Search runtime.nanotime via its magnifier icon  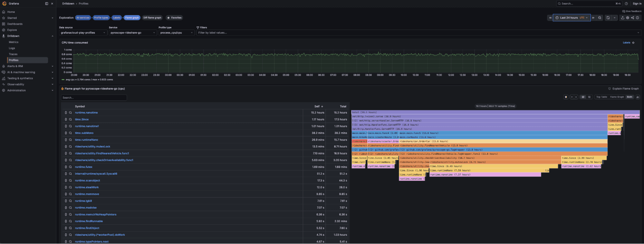click(x=70, y=113)
